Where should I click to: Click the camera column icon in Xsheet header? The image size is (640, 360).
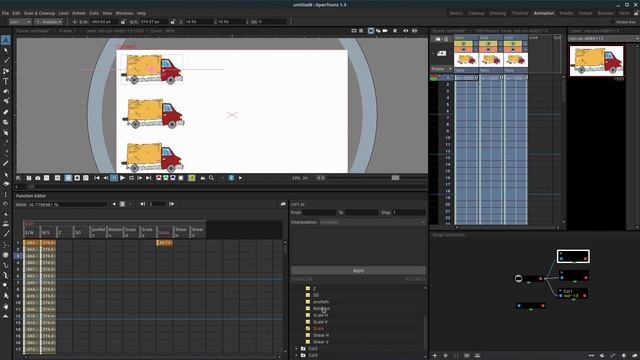[x=442, y=53]
